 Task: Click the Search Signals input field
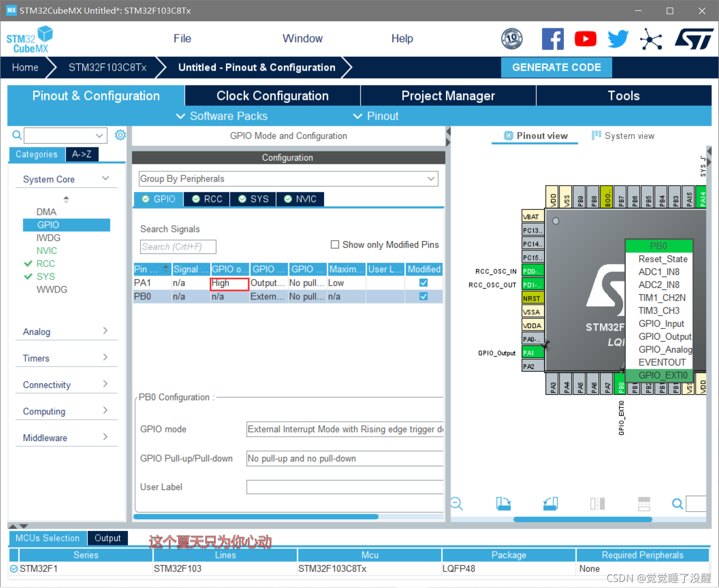[x=178, y=247]
